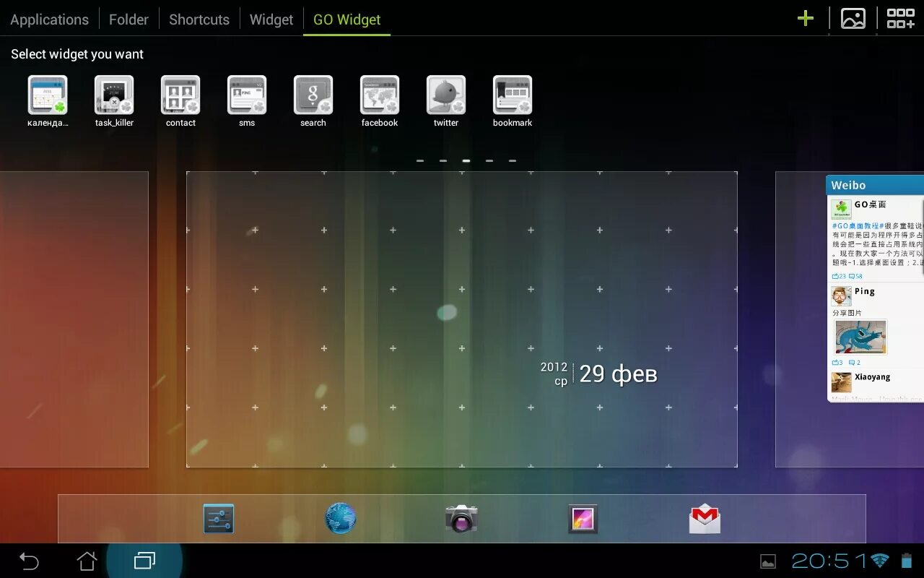Open the Widget tab
Viewport: 924px width, 578px height.
(271, 20)
